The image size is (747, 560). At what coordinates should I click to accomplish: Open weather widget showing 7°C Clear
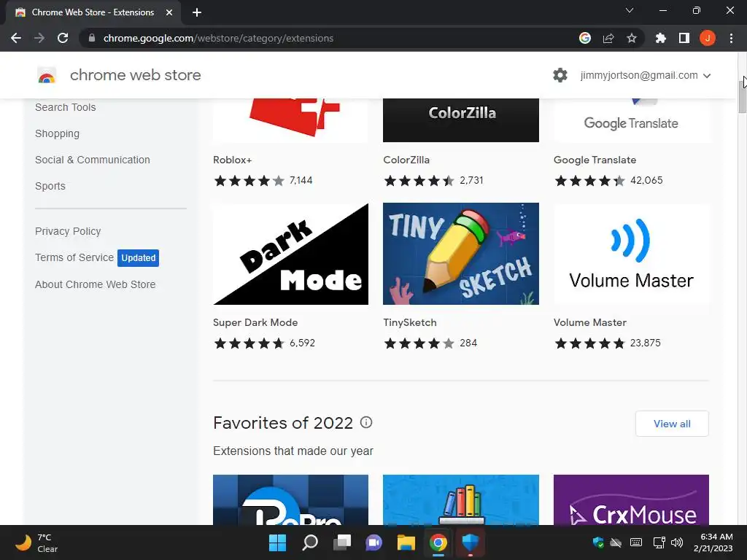[x=36, y=542]
